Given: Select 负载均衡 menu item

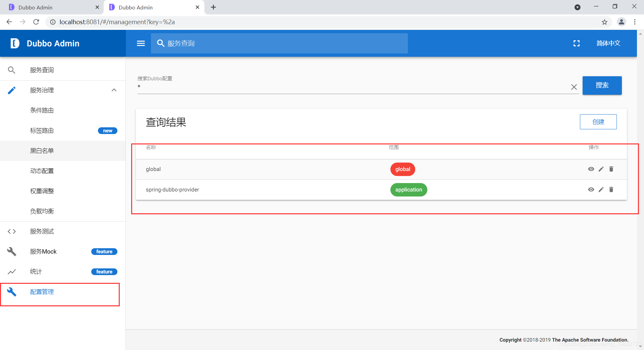Looking at the screenshot, I should click(x=63, y=211).
